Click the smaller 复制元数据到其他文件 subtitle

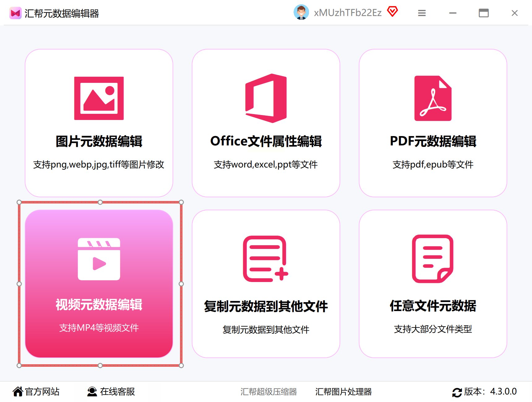(266, 330)
